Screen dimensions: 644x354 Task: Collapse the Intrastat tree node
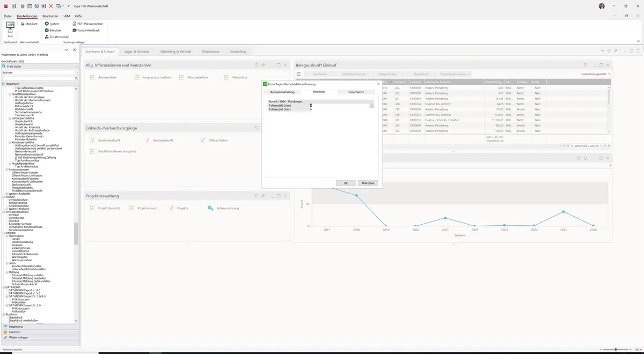tap(4, 233)
